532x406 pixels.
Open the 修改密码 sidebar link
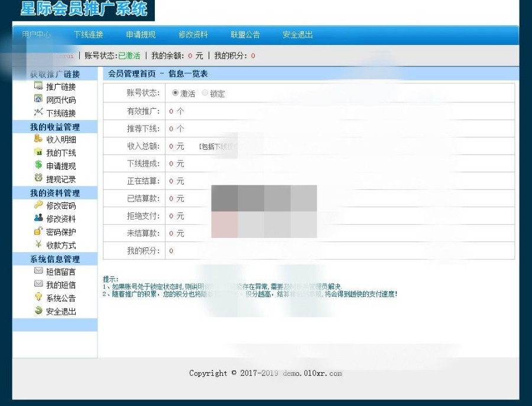coord(61,206)
